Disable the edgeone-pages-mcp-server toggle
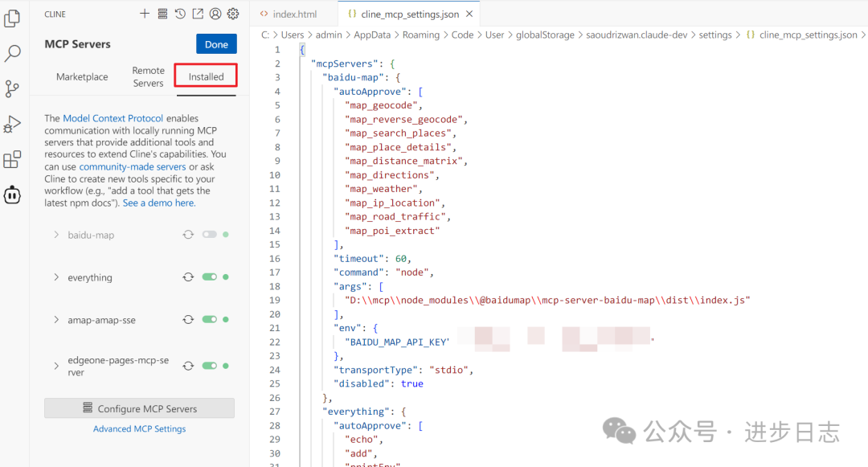This screenshot has width=868, height=467. click(x=209, y=366)
